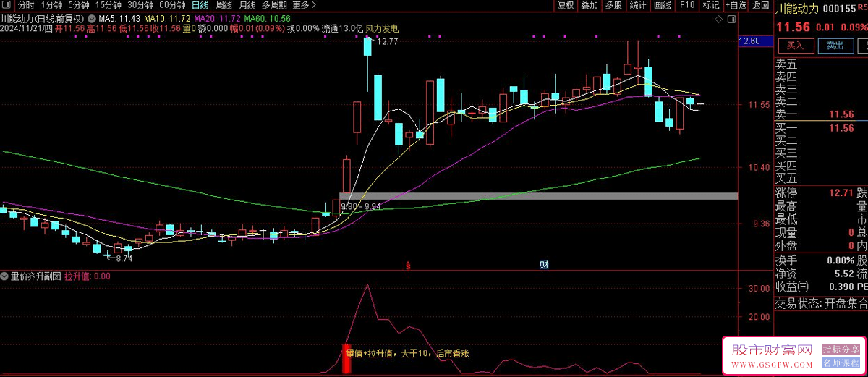868x377 pixels.
Task: Click 涨停 limit-up value 12.71
Action: point(842,192)
